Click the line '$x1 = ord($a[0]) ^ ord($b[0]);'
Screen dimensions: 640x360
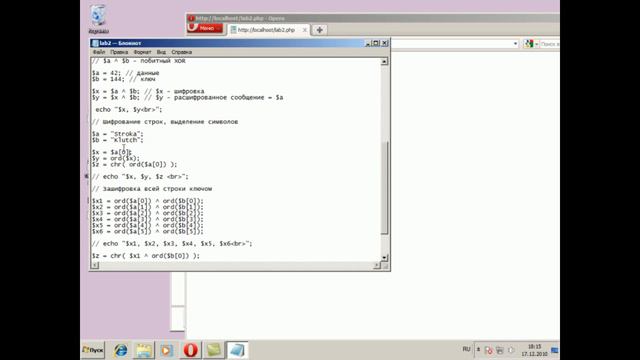(147, 201)
